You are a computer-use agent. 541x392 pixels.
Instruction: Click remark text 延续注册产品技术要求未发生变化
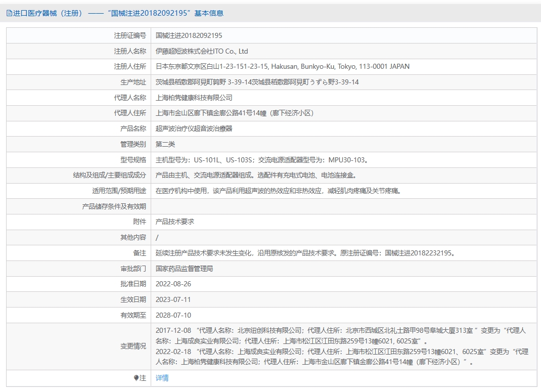tap(306, 253)
